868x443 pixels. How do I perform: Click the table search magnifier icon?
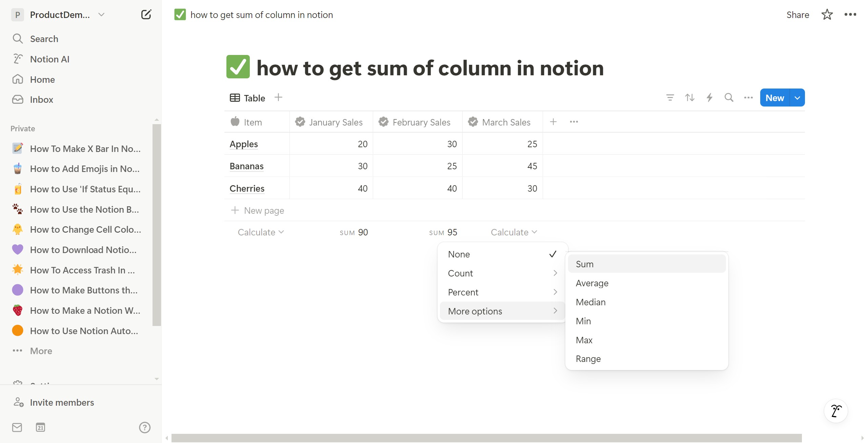pyautogui.click(x=729, y=98)
